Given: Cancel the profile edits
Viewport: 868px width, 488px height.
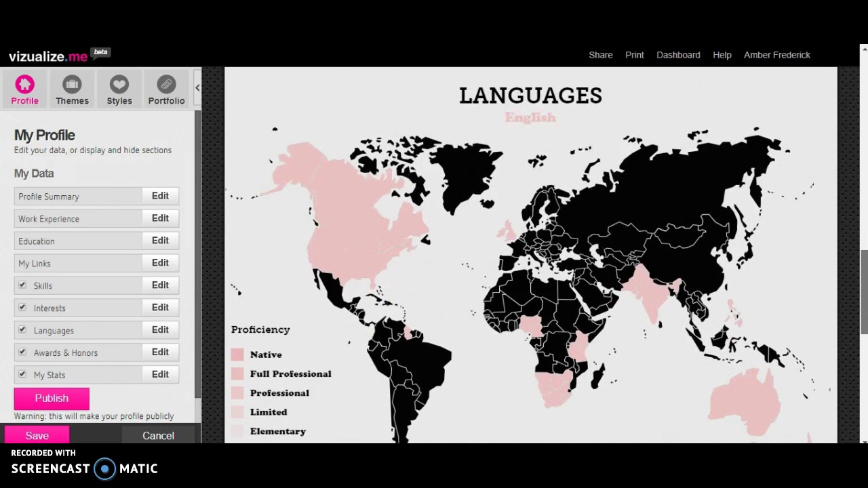Looking at the screenshot, I should click(158, 436).
